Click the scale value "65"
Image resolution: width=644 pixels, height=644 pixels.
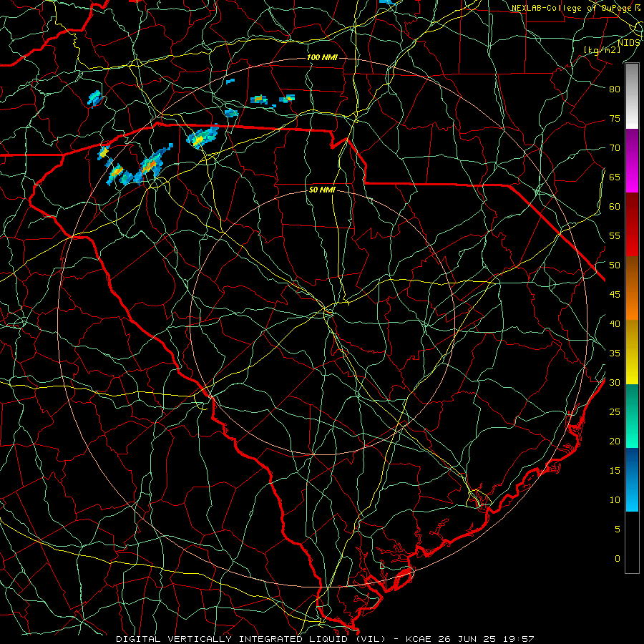click(x=615, y=177)
